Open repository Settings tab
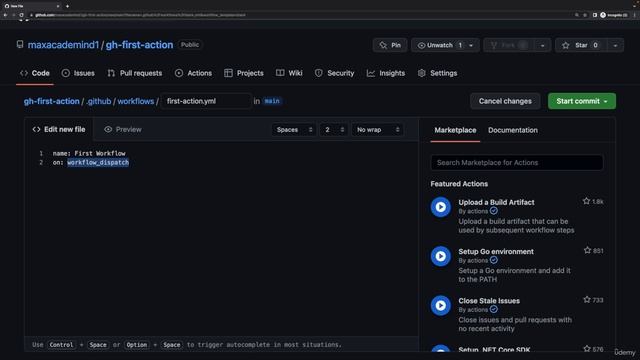Image resolution: width=640 pixels, height=360 pixels. pyautogui.click(x=438, y=73)
